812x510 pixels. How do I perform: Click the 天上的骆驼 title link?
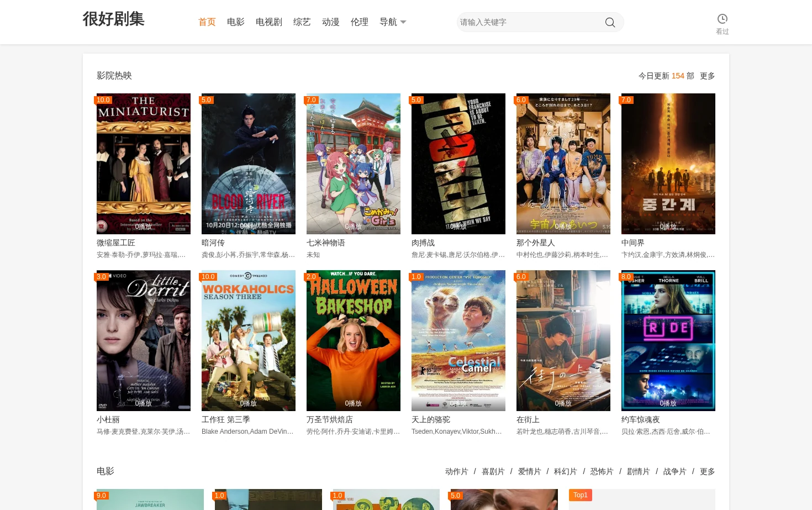click(431, 419)
